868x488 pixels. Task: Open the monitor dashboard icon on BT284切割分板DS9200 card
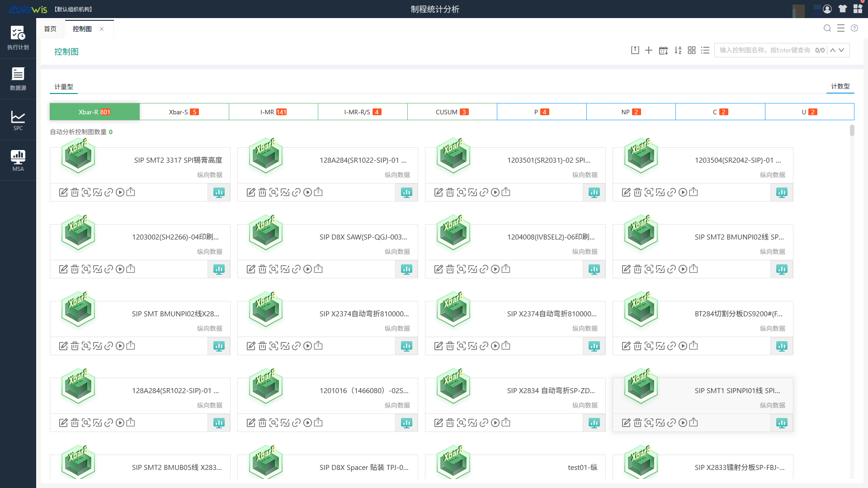782,346
